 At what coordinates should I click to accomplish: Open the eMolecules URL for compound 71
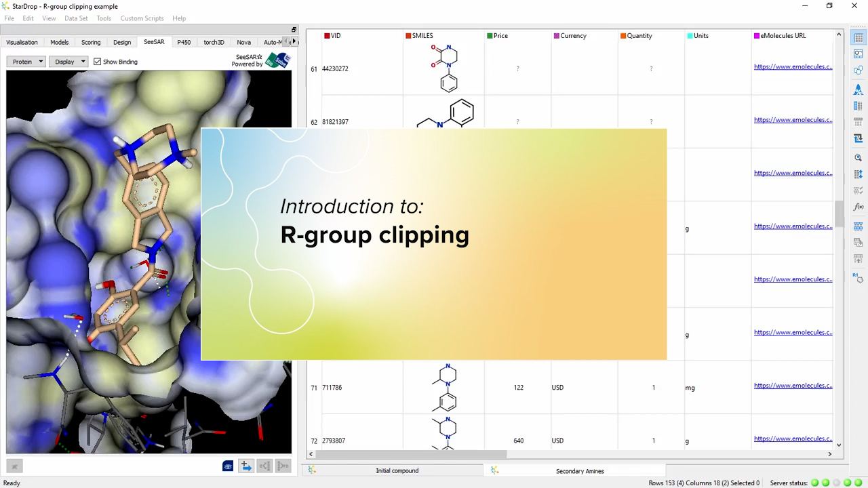792,386
